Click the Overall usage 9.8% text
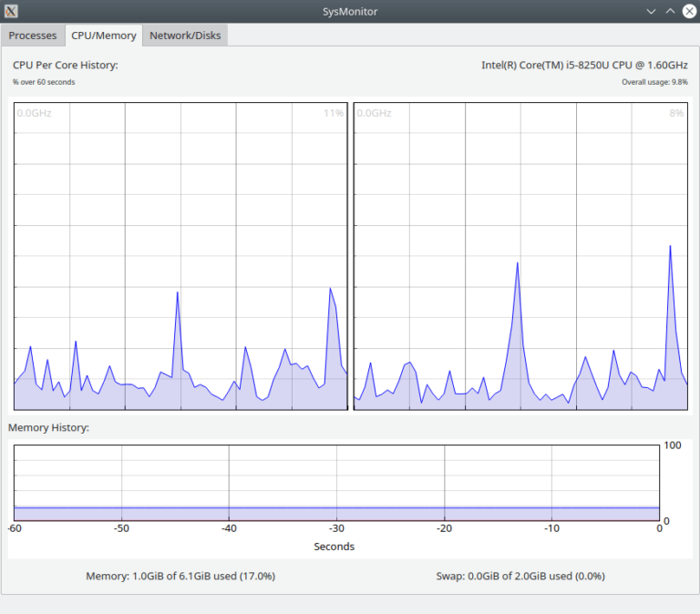700x614 pixels. [654, 82]
